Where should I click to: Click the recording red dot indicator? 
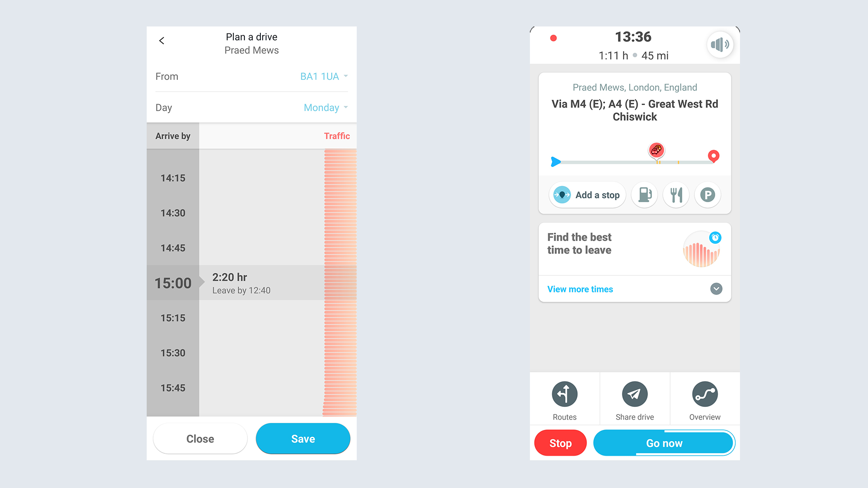[553, 38]
